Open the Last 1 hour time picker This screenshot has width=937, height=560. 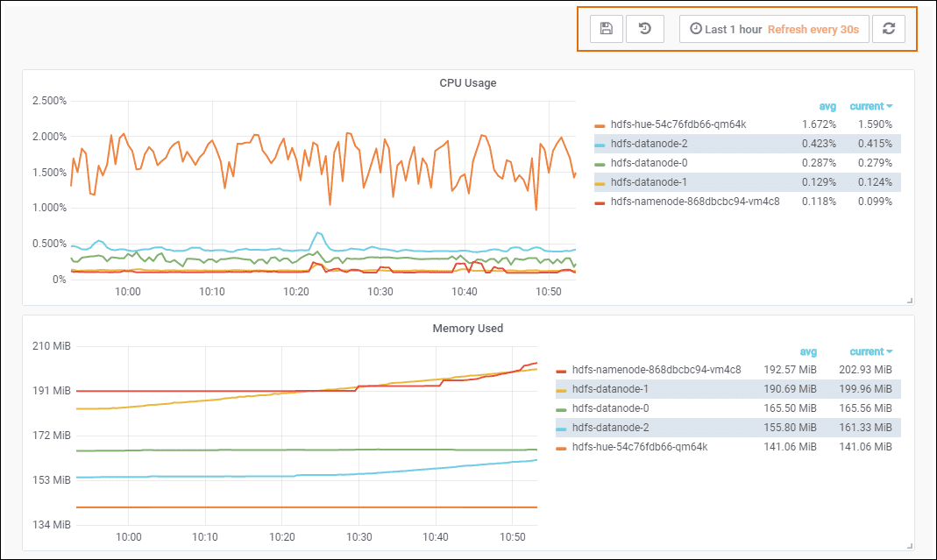click(x=725, y=29)
